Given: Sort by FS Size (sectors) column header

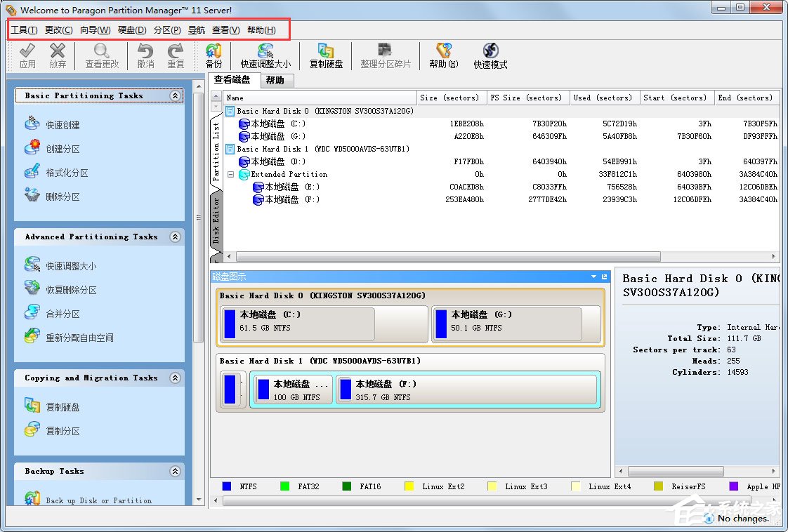Looking at the screenshot, I should (x=528, y=98).
